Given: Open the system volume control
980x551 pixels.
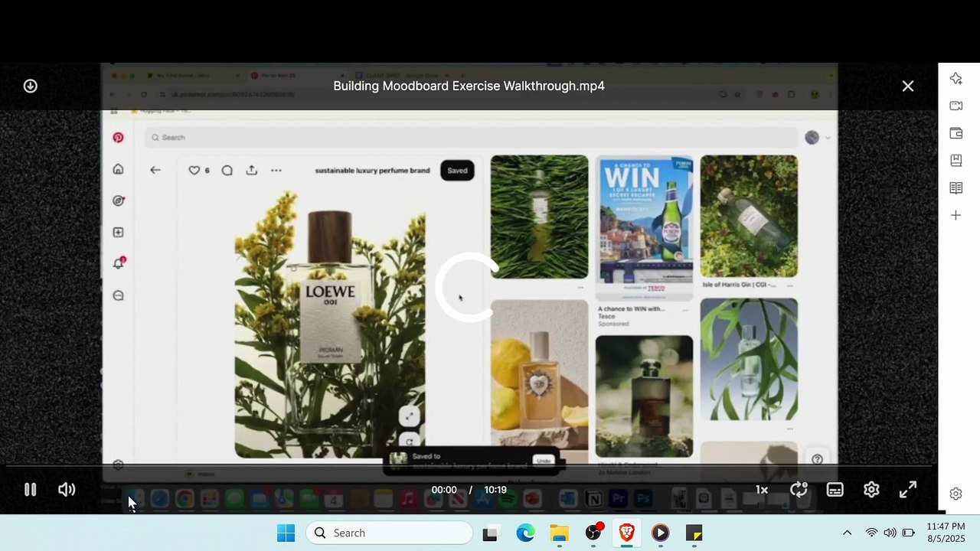Looking at the screenshot, I should coord(890,533).
